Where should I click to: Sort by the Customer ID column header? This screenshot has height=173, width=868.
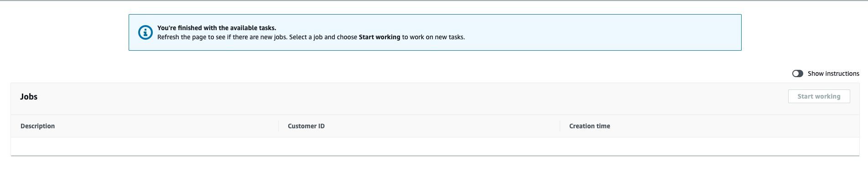coord(306,126)
